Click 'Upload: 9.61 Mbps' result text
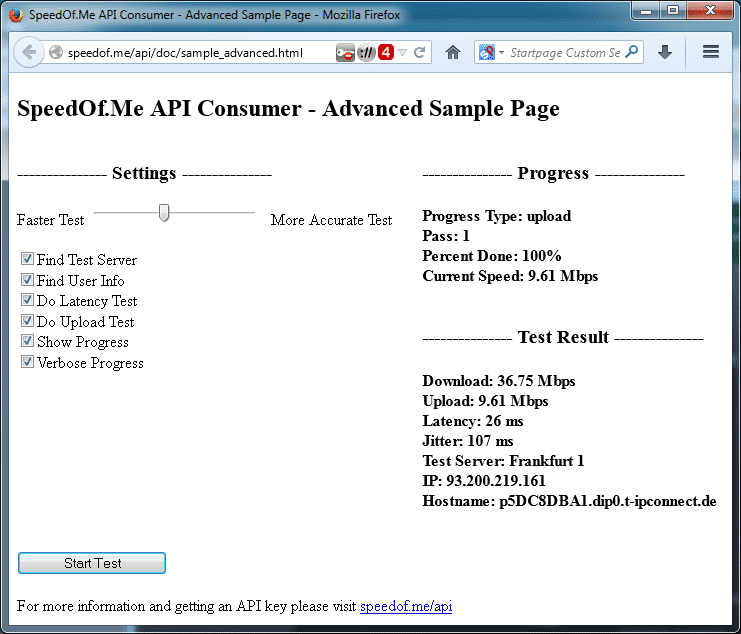Image resolution: width=741 pixels, height=634 pixels. (485, 401)
